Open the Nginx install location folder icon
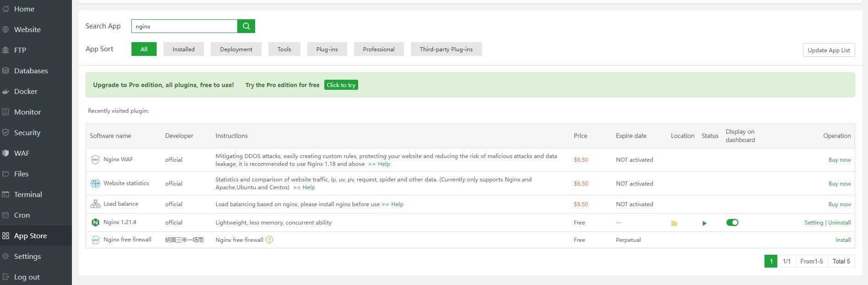Screen dimensions: 868x285 tap(674, 223)
